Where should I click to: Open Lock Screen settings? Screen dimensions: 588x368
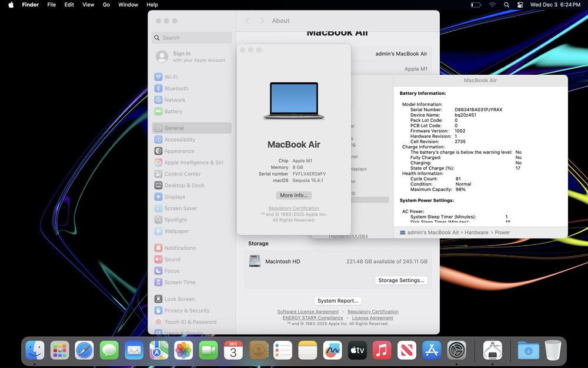(x=192, y=299)
